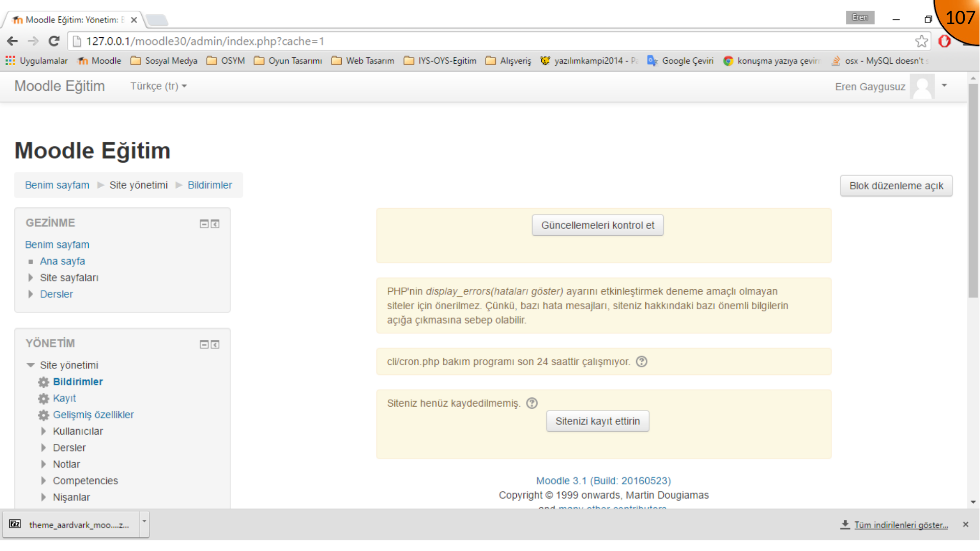Open the Sosyal Medya bookmark folder
The image size is (980, 551).
(164, 61)
